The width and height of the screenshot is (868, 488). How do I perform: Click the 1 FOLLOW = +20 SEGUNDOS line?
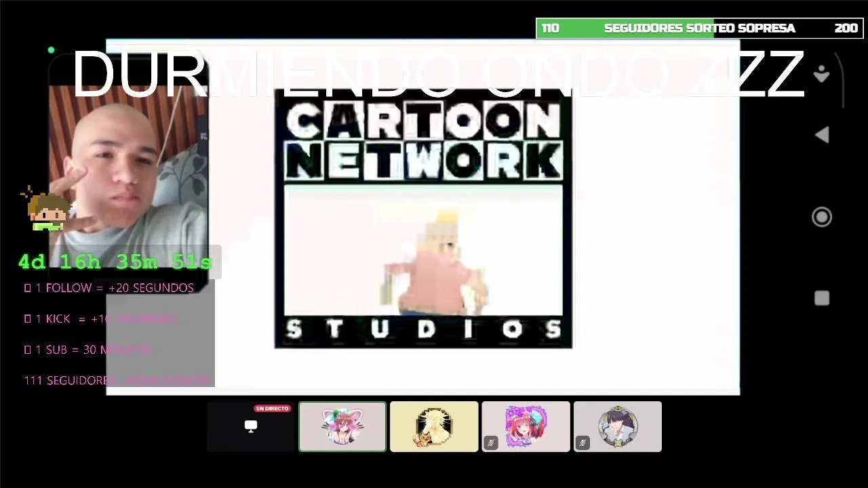point(109,288)
